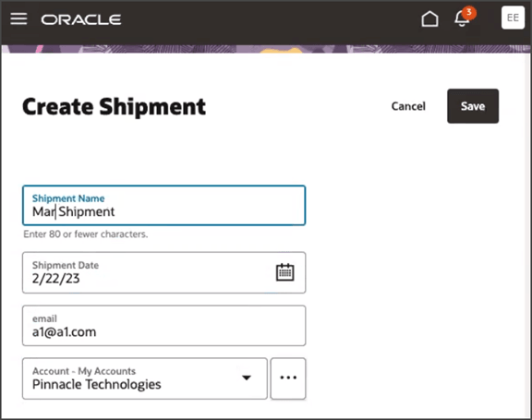Screen dimensions: 532x420
Task: Click the Create Shipment page heading
Action: pos(114,107)
